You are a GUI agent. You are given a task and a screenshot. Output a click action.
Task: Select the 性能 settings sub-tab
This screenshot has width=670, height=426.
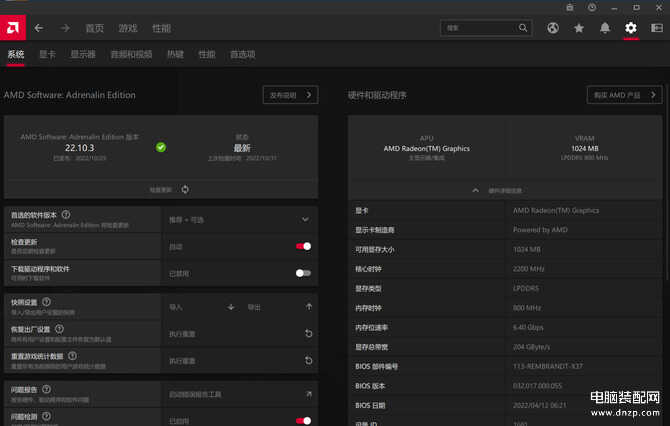click(207, 54)
